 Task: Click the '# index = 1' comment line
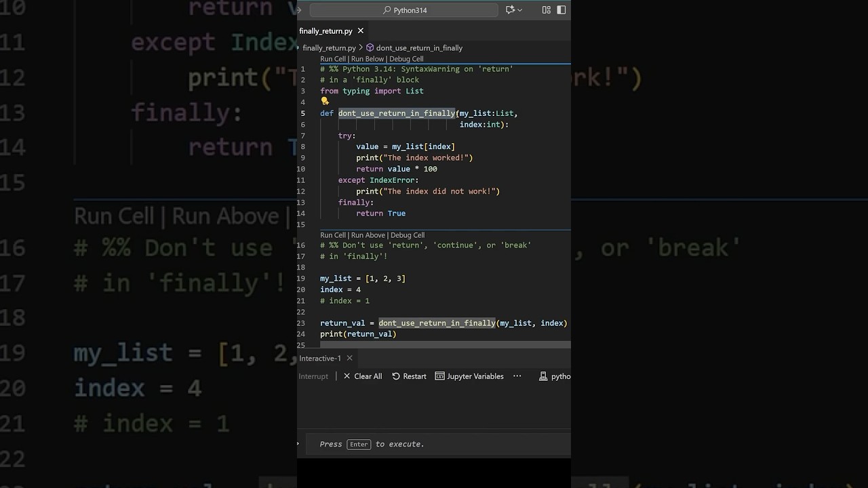(x=345, y=301)
